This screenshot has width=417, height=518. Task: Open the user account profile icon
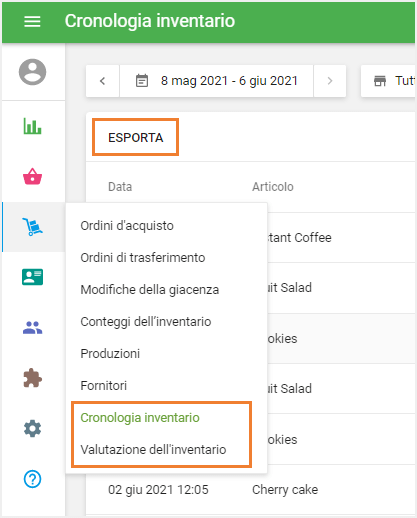pyautogui.click(x=32, y=72)
